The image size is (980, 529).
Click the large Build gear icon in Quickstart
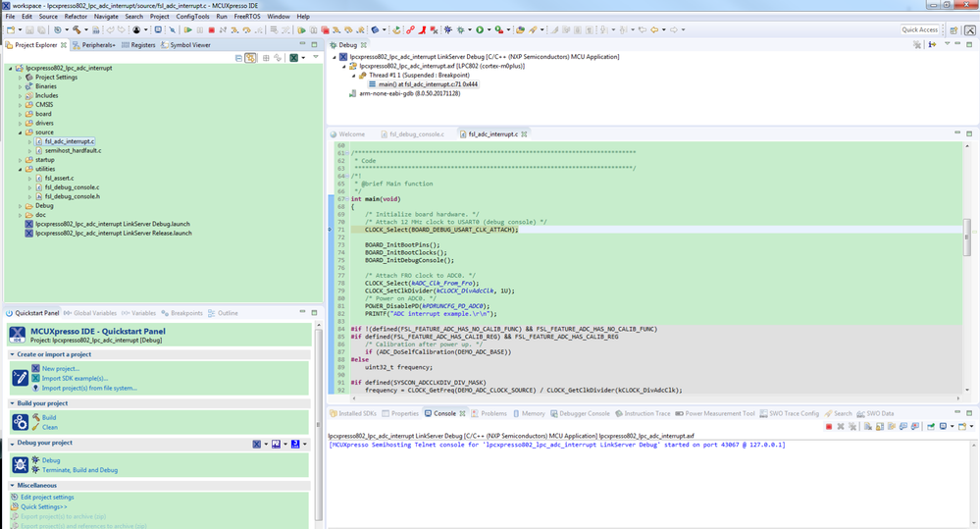click(x=20, y=422)
